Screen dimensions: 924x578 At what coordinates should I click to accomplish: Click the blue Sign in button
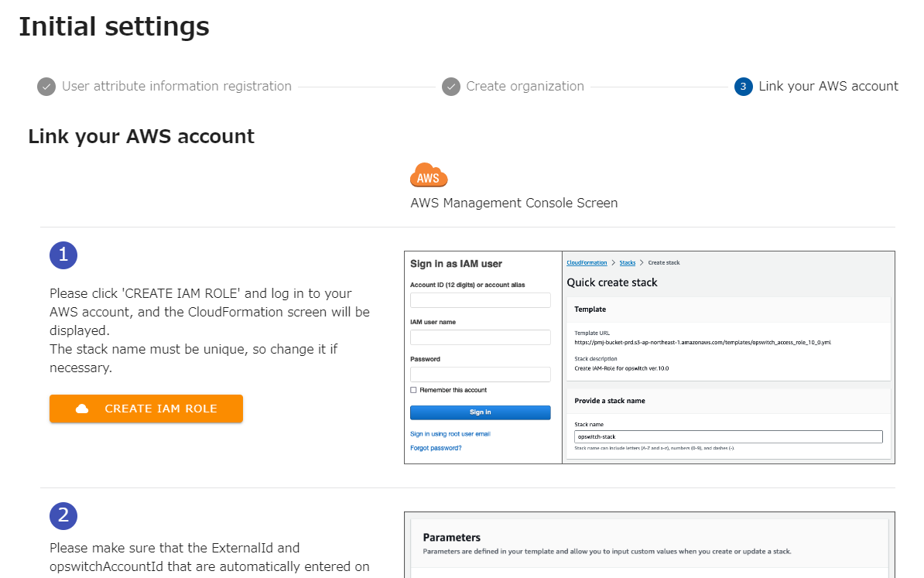coord(481,412)
